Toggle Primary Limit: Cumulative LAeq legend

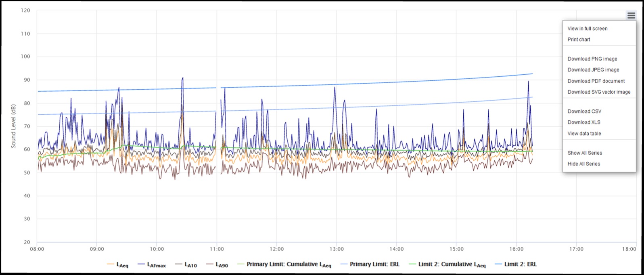point(284,265)
